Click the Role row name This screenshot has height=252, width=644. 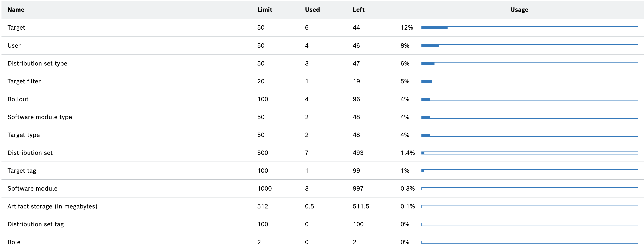[14, 242]
